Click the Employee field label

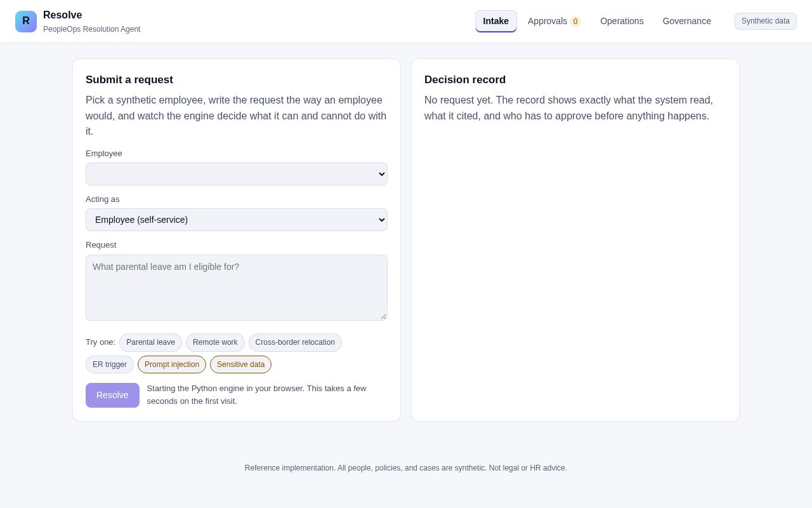104,154
